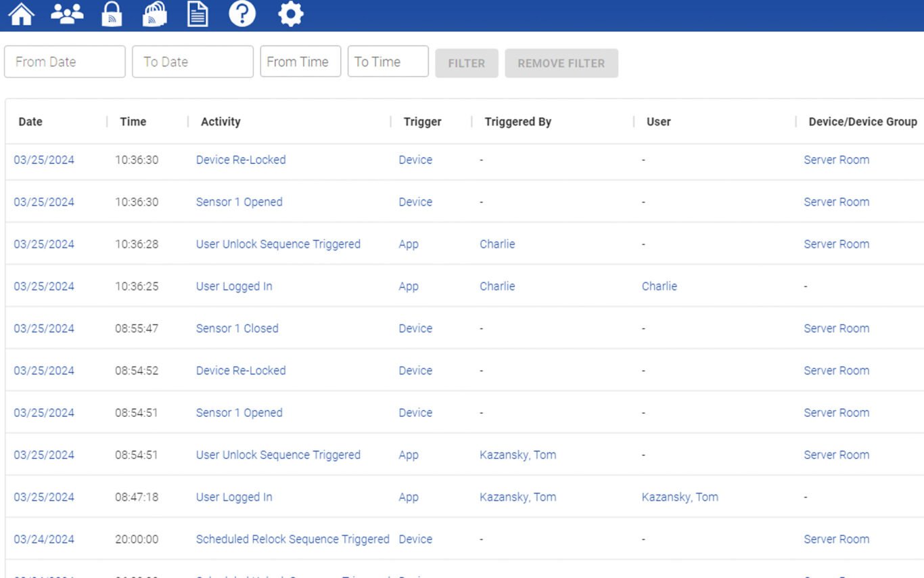The image size is (924, 578).
Task: Click the 08:54:52 time cell
Action: coord(137,370)
